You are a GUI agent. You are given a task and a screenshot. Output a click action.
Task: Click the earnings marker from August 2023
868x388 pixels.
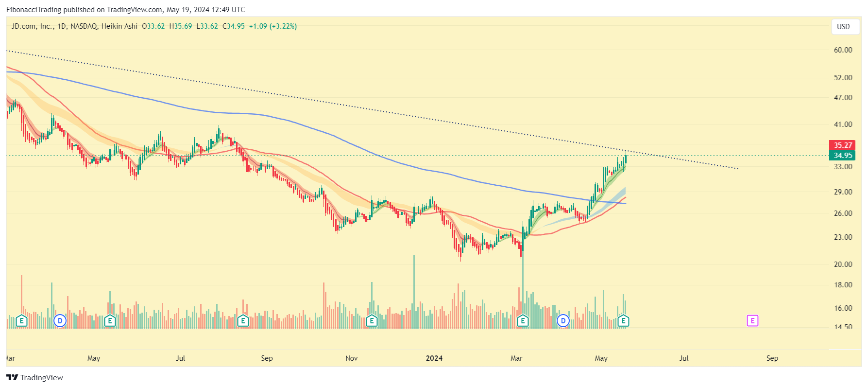point(243,320)
